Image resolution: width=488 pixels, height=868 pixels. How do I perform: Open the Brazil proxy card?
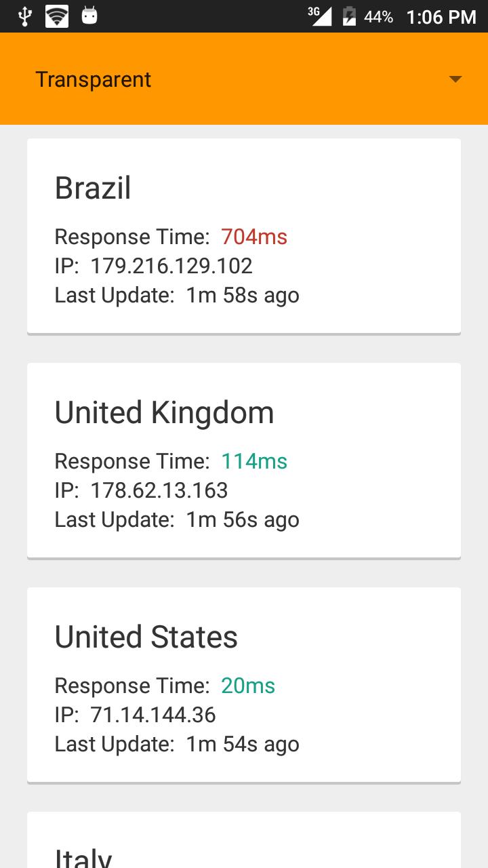244,236
